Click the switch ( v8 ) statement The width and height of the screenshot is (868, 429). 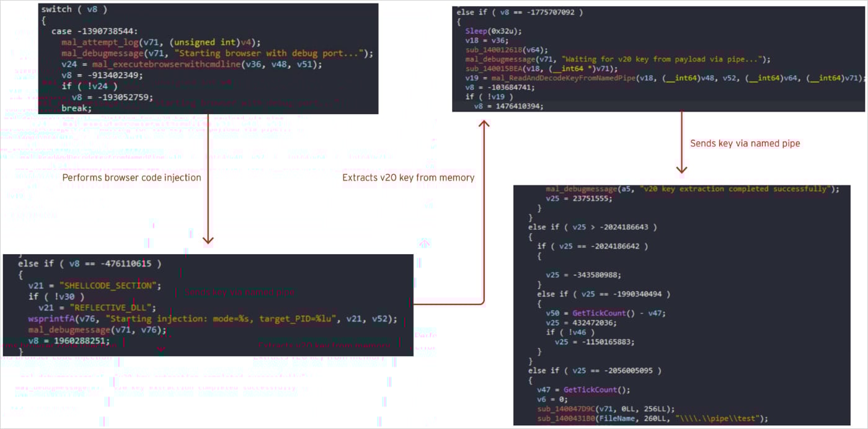(x=63, y=9)
